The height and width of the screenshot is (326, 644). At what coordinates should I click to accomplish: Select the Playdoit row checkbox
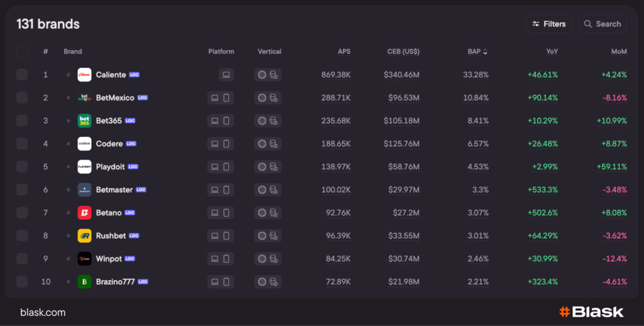22,166
